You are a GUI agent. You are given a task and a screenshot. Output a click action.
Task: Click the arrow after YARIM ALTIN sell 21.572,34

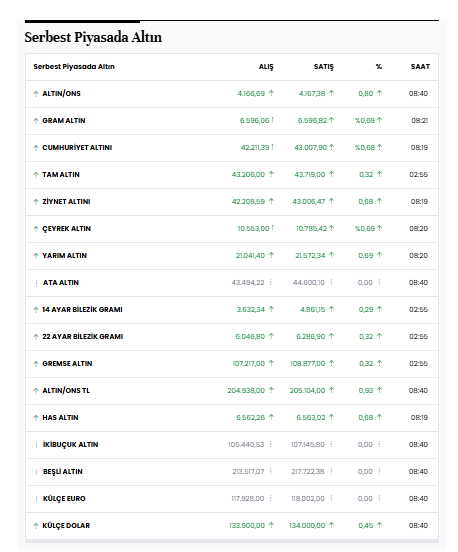pos(331,255)
